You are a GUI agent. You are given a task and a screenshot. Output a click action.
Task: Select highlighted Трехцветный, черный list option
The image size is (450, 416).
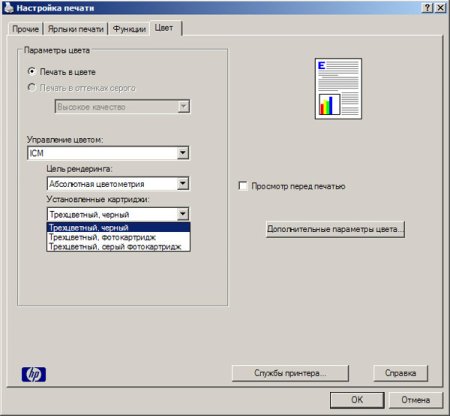coord(119,228)
